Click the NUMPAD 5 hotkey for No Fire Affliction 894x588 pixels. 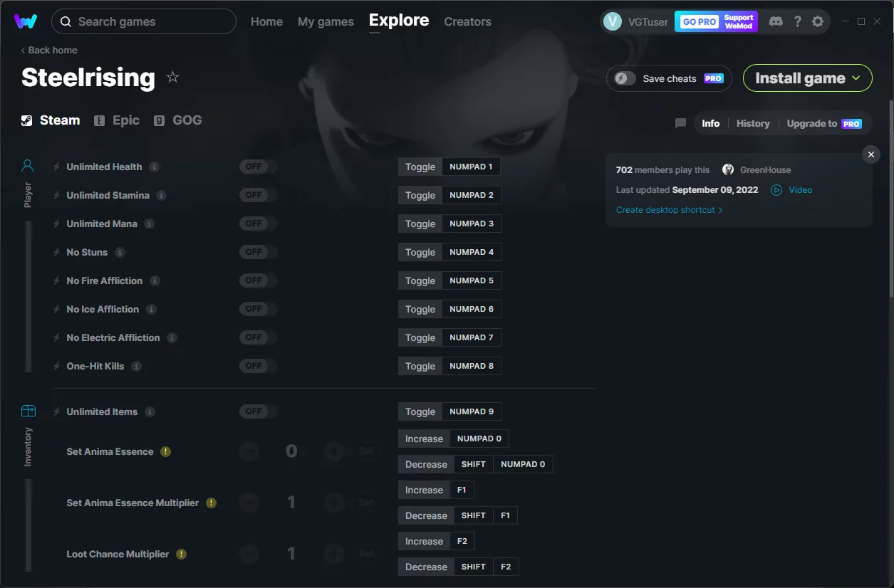click(x=472, y=280)
